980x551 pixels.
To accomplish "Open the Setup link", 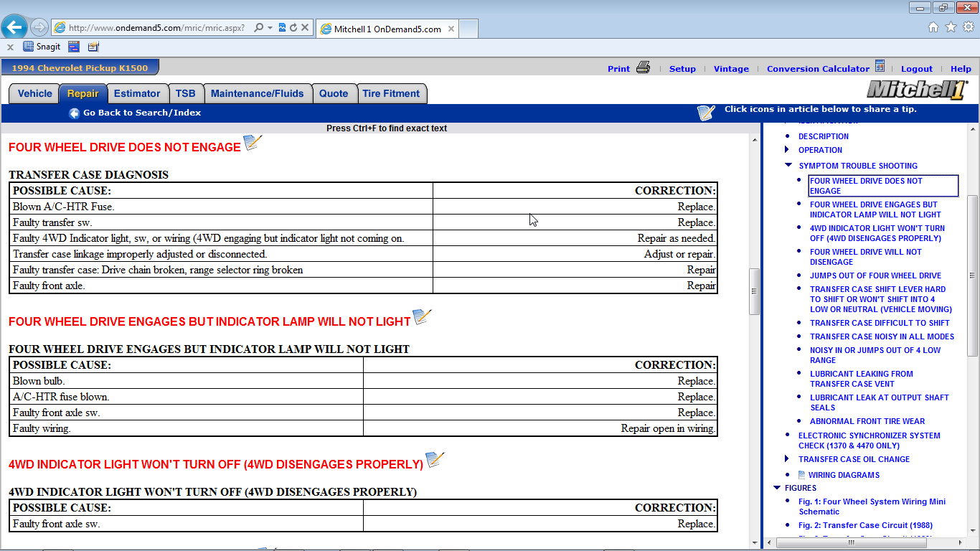I will click(x=682, y=69).
